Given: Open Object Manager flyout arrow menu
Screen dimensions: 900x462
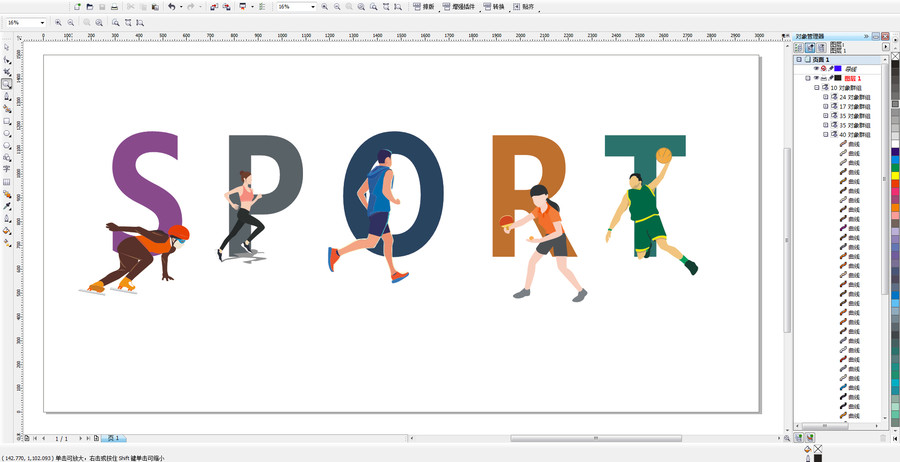Looking at the screenshot, I should pyautogui.click(x=886, y=47).
